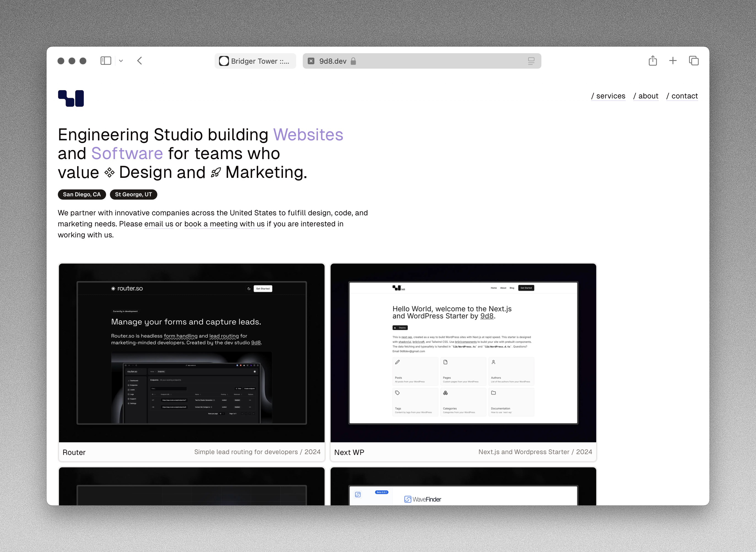Click the highlighted word Software
756x552 pixels.
click(127, 153)
